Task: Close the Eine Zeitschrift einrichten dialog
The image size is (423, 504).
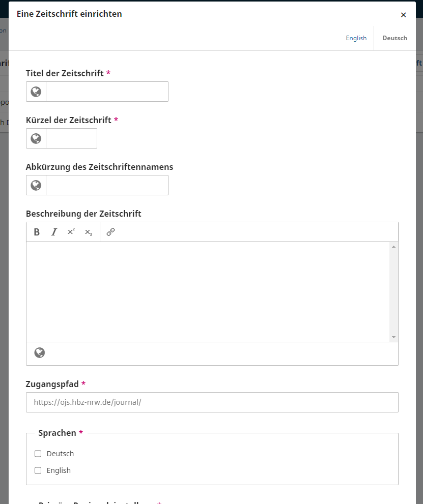Action: pyautogui.click(x=403, y=15)
